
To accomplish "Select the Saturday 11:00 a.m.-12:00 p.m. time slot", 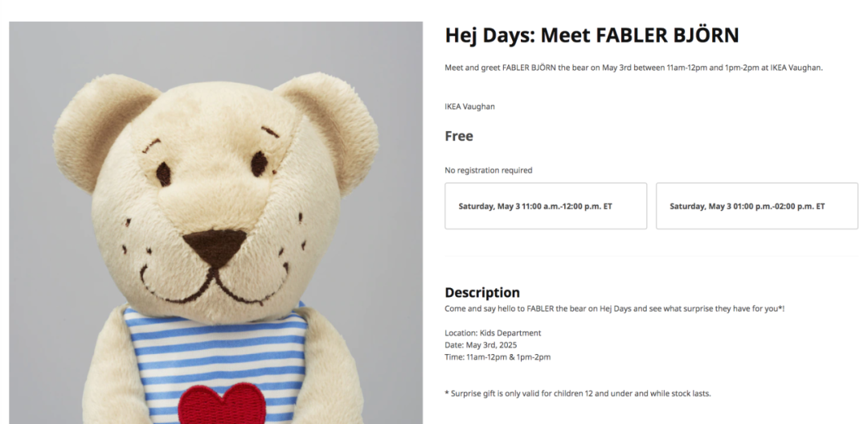I will tap(545, 206).
